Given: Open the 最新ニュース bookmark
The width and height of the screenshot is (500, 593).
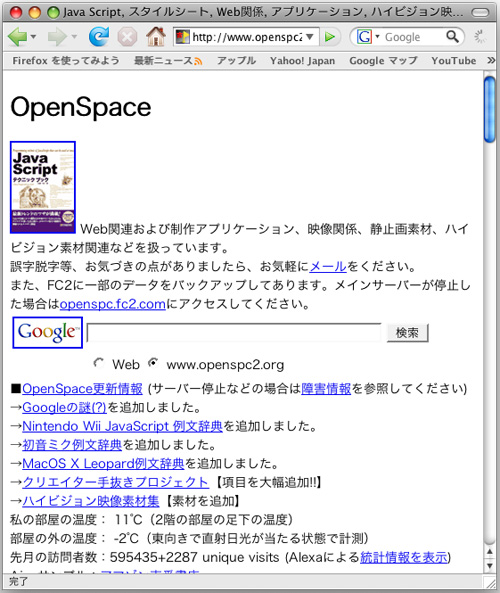Looking at the screenshot, I should pos(163,61).
